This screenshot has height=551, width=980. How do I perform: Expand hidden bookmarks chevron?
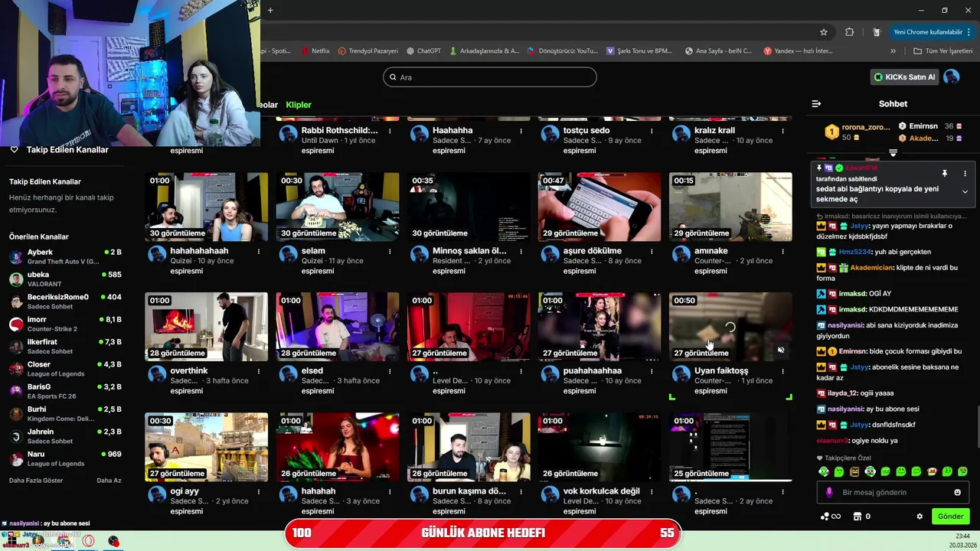tap(893, 51)
